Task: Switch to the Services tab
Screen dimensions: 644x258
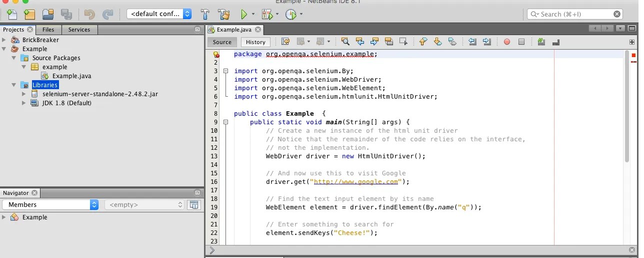Action: [79, 30]
